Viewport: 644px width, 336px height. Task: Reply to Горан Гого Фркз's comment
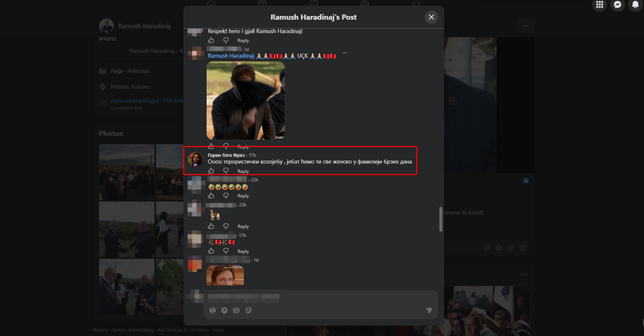[x=243, y=171]
